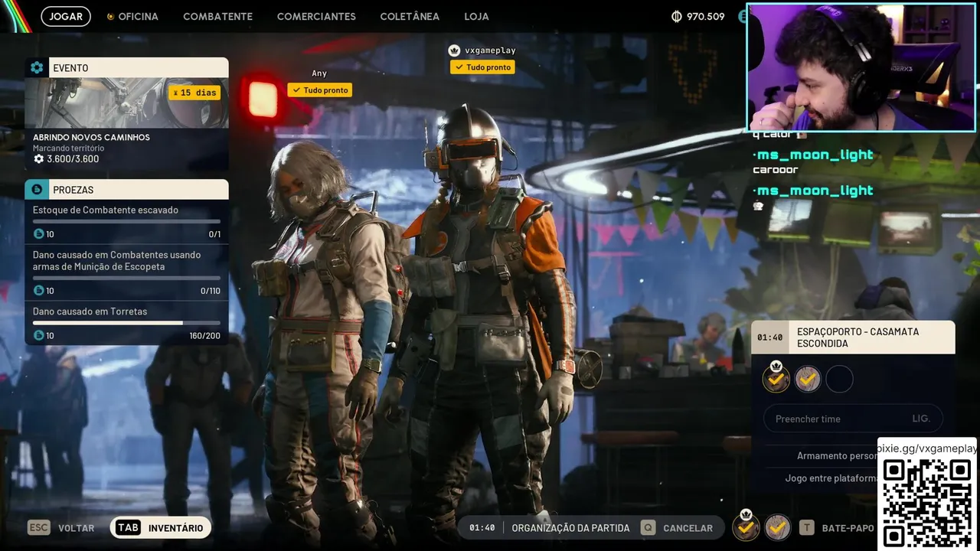Screen dimensions: 980x551
Task: Select the Estoque de Combatente escavado feat
Action: 126,220
